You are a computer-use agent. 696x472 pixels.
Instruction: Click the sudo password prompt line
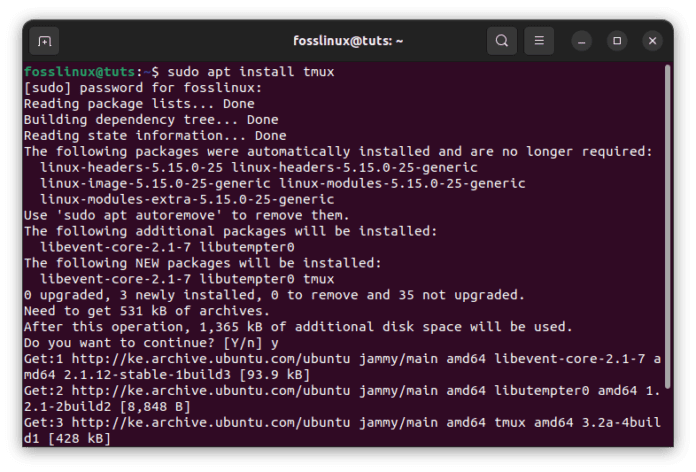coord(143,88)
